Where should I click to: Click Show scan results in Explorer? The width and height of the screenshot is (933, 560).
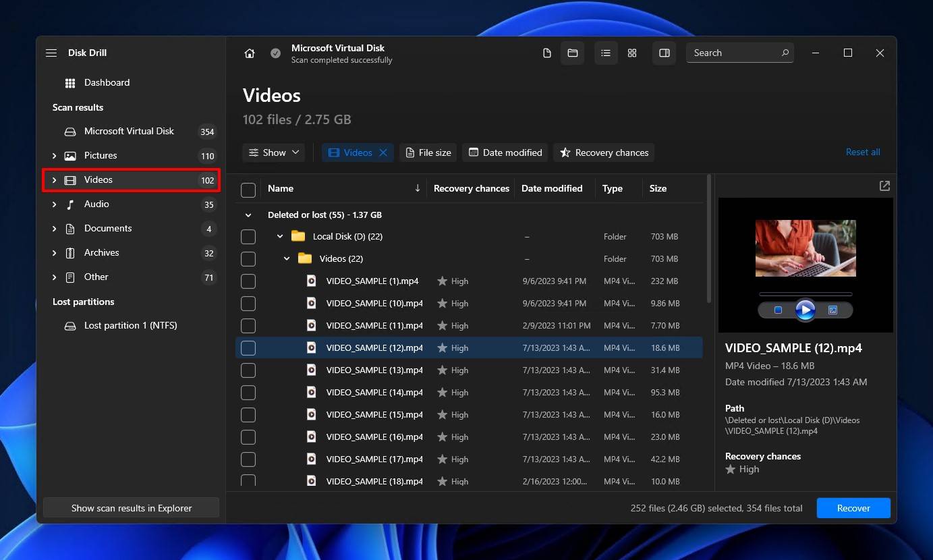click(132, 508)
